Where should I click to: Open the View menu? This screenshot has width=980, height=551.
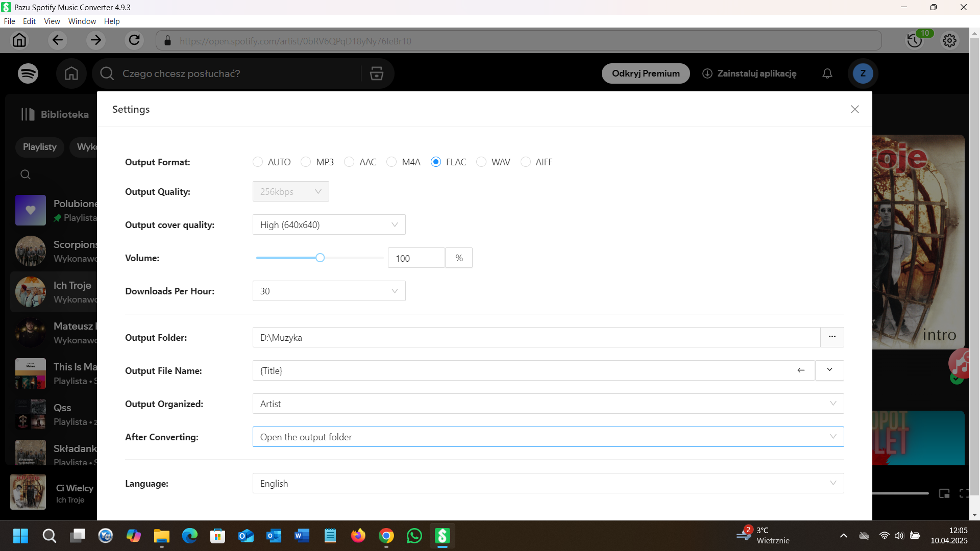click(52, 21)
